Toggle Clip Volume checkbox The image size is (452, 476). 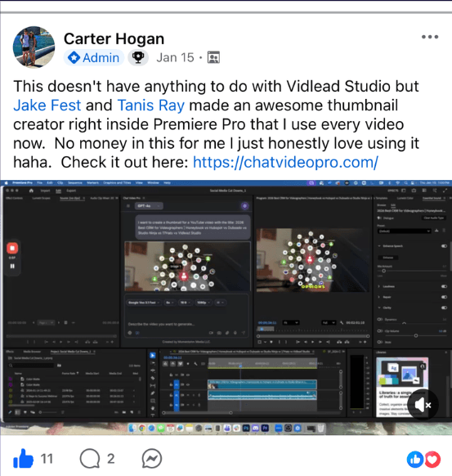(380, 331)
